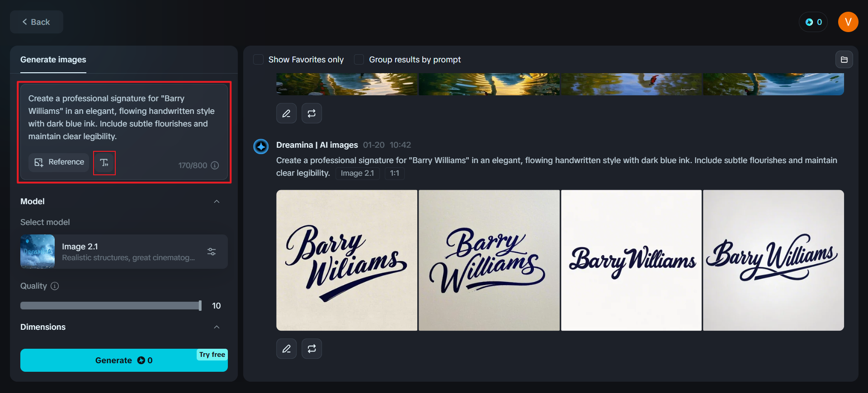Open the first Barry Williams signature thumbnail
Screen dimensions: 868x393
tap(347, 260)
